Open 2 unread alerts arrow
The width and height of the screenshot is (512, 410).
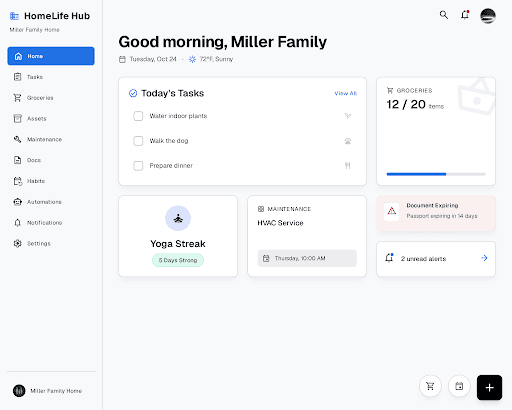click(484, 258)
